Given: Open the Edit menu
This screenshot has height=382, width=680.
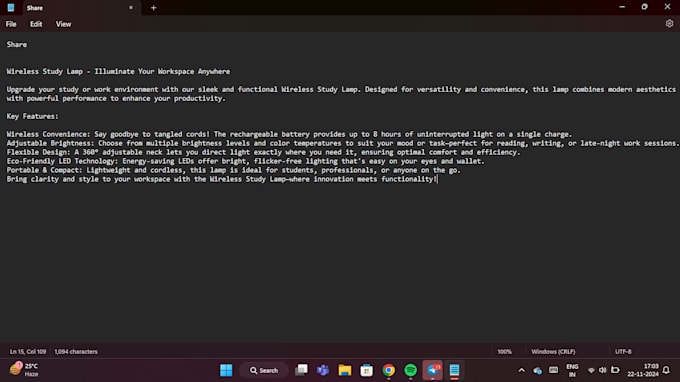Looking at the screenshot, I should (36, 24).
